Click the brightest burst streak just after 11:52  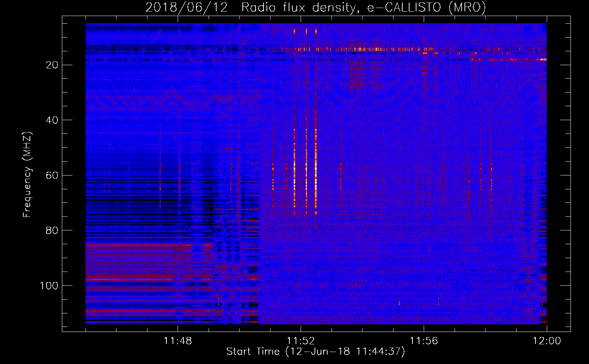point(316,171)
